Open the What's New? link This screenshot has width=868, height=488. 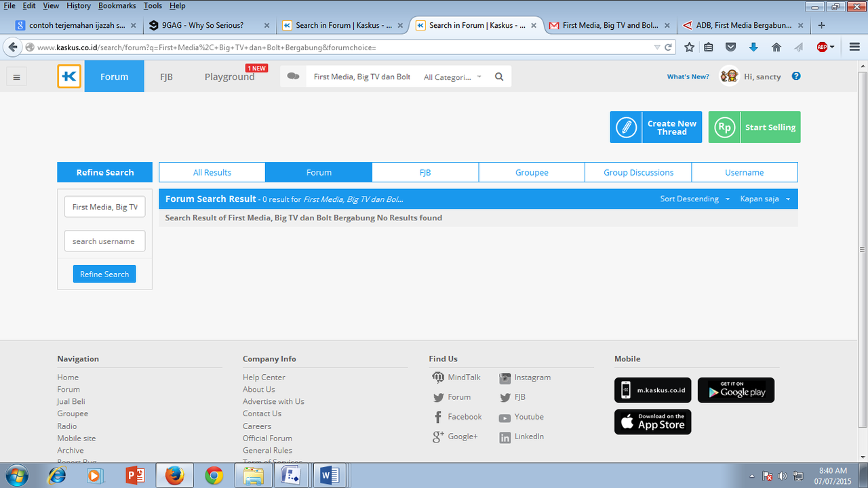pyautogui.click(x=688, y=77)
